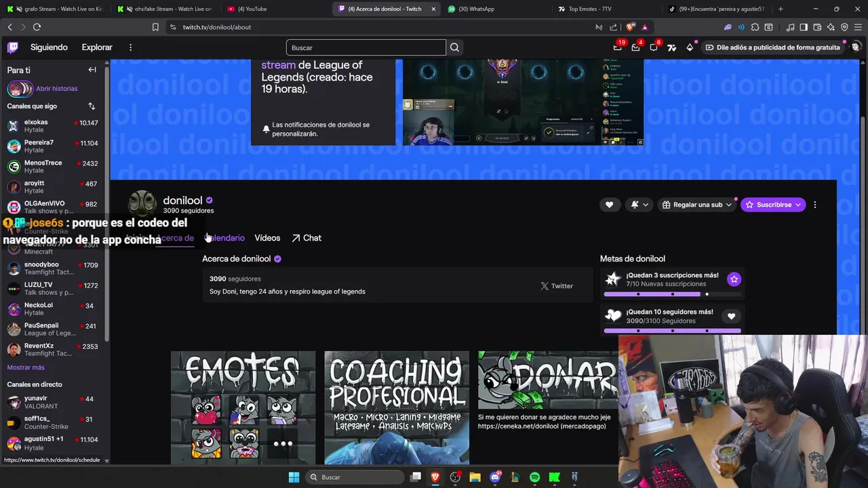Open Brave wallet icon
Screen dimensions: 868x488
point(817,27)
